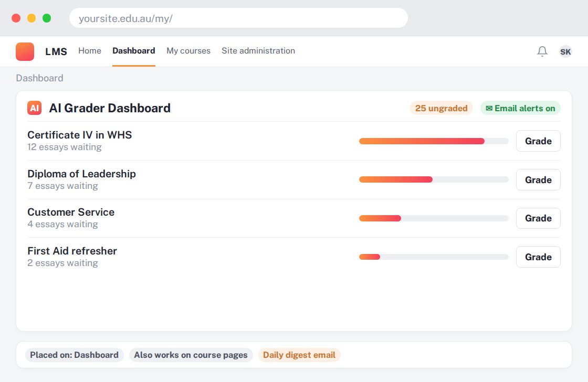The height and width of the screenshot is (382, 588).
Task: Grade First Aid refresher essays
Action: click(x=538, y=257)
